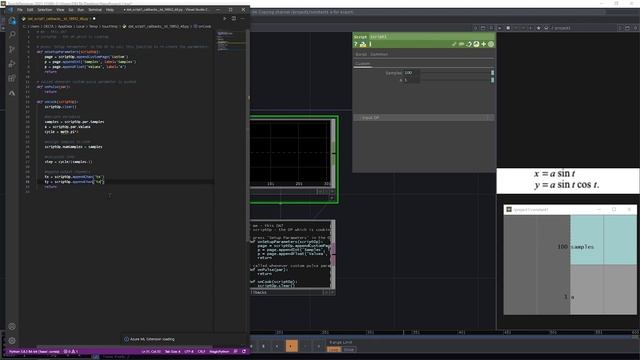Open the Terminal menu in VS Code
This screenshot has height=360, width=640.
tap(95, 9)
